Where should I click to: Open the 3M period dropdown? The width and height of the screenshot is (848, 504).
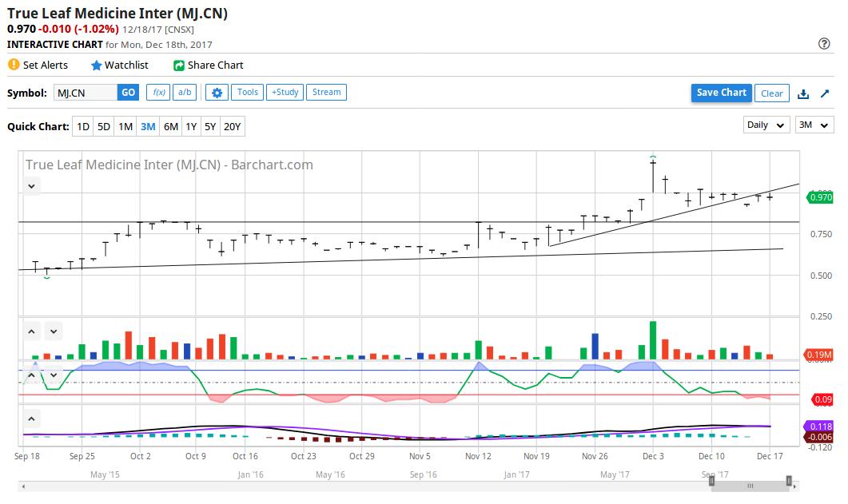814,125
